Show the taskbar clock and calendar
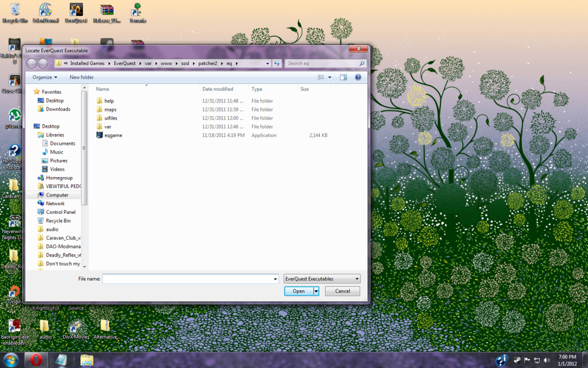The width and height of the screenshot is (588, 368). tap(567, 360)
